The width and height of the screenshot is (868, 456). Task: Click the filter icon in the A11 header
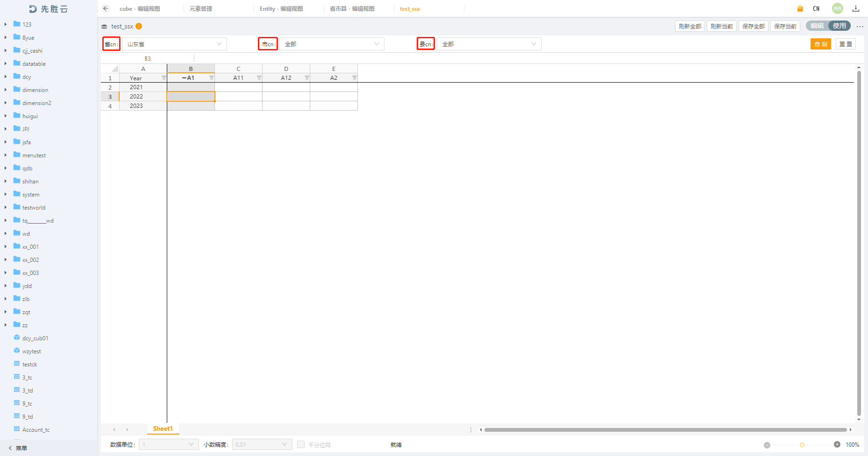pyautogui.click(x=259, y=78)
